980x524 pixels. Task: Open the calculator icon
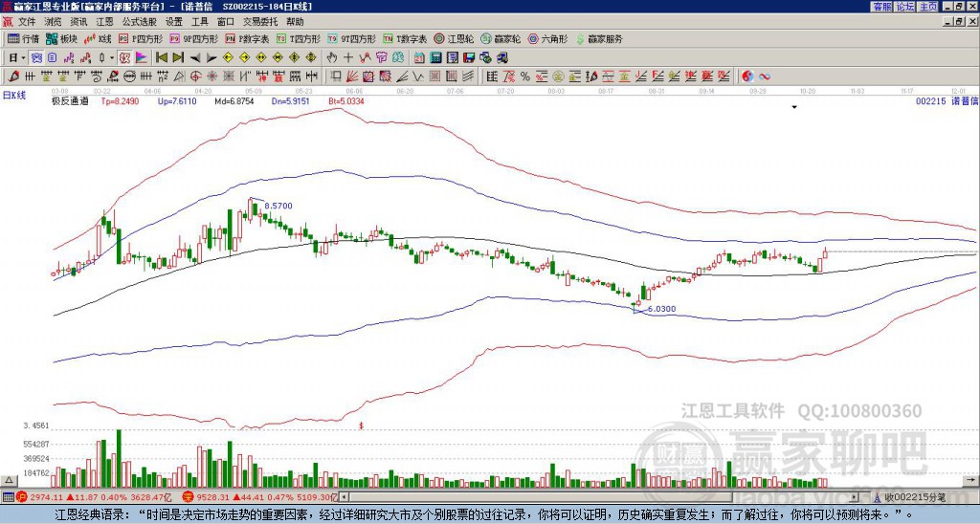435,58
